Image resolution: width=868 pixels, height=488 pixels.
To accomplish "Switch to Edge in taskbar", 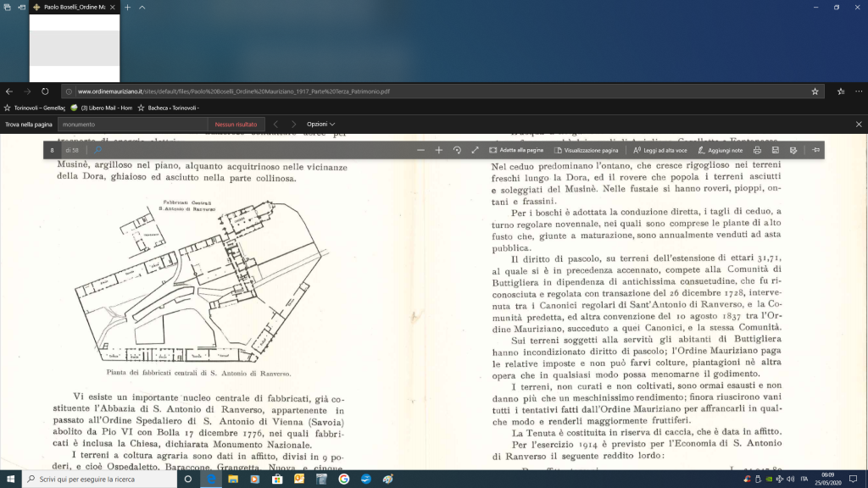I will coord(211,480).
